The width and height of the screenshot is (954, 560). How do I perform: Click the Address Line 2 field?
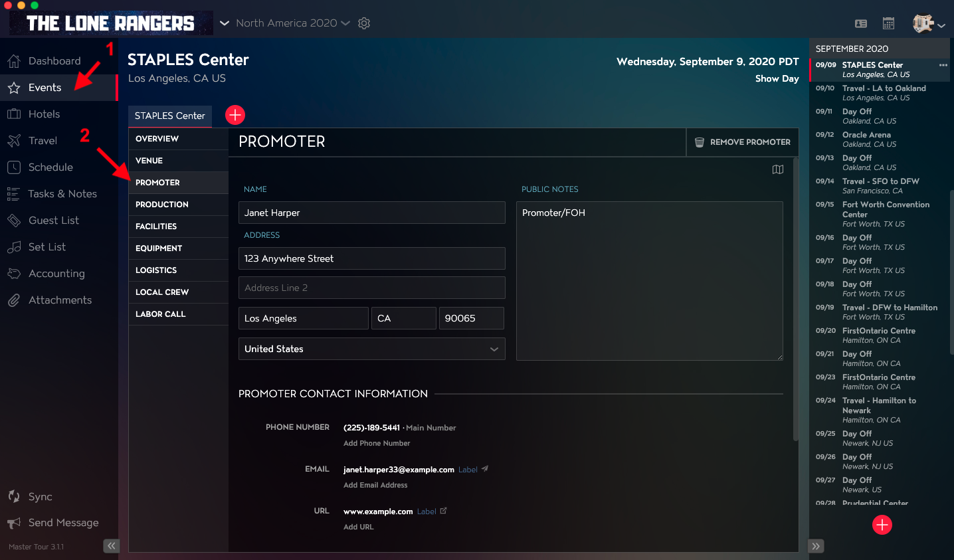tap(372, 288)
